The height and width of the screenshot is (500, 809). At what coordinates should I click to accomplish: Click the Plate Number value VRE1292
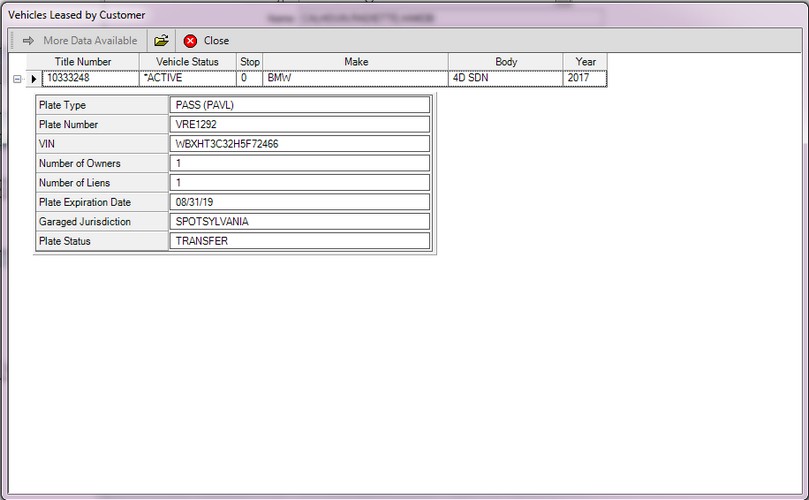tap(300, 124)
